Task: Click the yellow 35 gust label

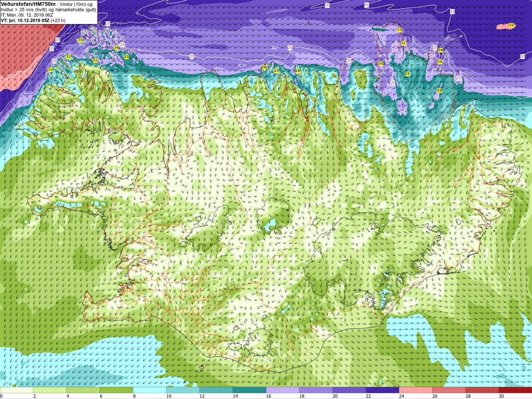Action: 81,40
